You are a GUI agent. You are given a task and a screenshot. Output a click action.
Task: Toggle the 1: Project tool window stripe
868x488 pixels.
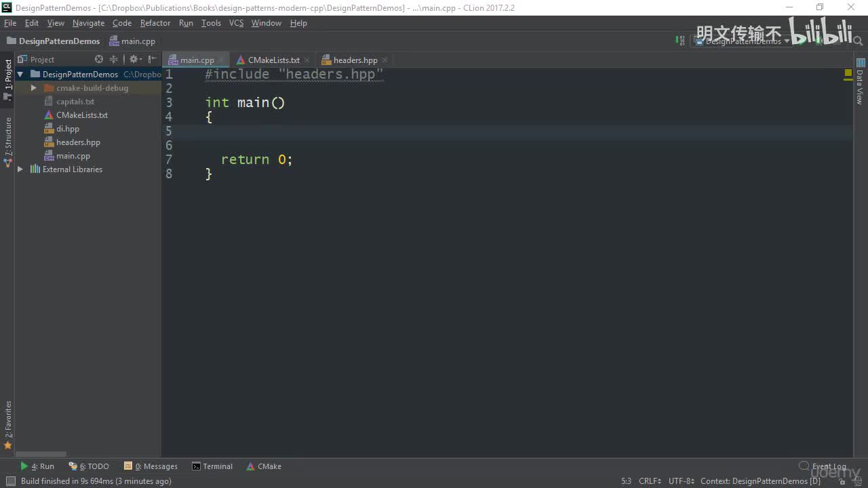pyautogui.click(x=7, y=79)
